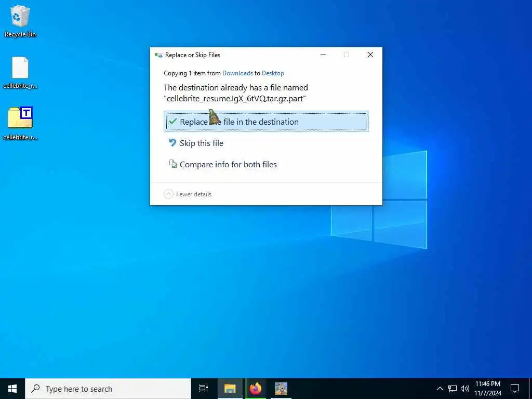
Task: Open the clock showing 11:46 PM
Action: [x=487, y=389]
